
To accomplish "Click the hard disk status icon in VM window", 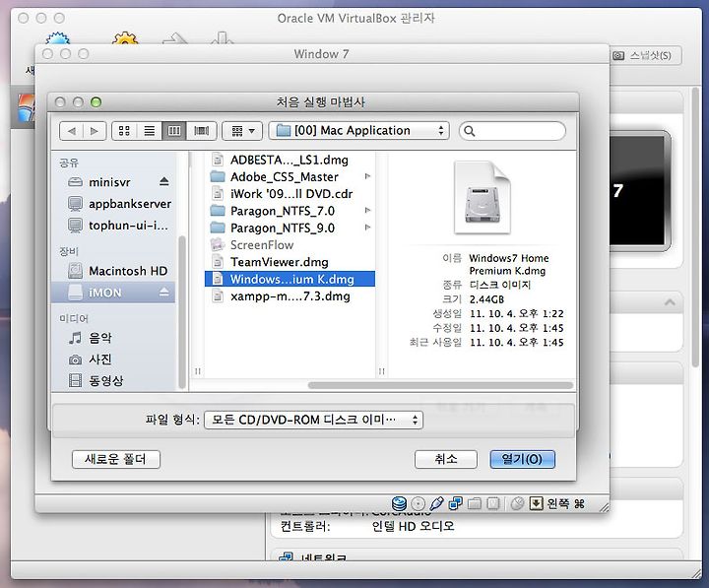I will point(399,503).
